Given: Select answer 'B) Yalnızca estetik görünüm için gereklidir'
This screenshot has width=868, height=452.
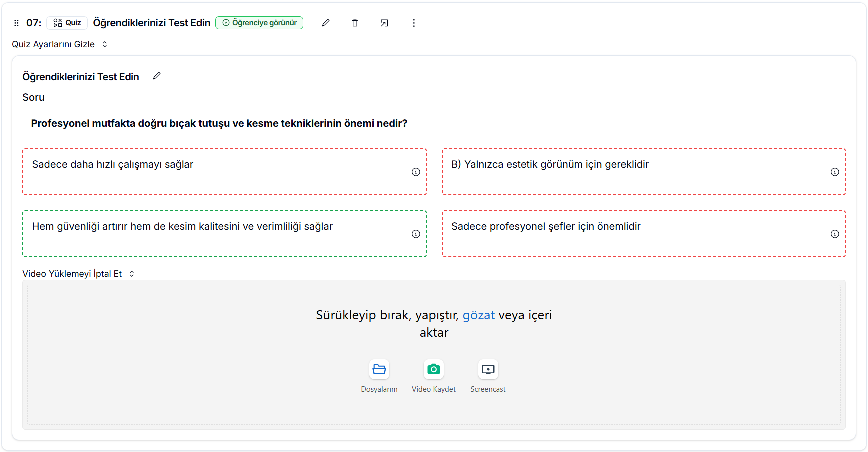Looking at the screenshot, I should coord(644,172).
